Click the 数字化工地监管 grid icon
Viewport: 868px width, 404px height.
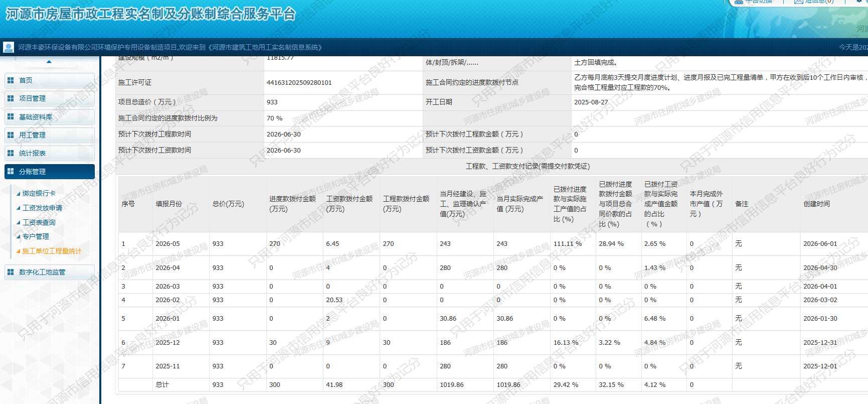(11, 272)
